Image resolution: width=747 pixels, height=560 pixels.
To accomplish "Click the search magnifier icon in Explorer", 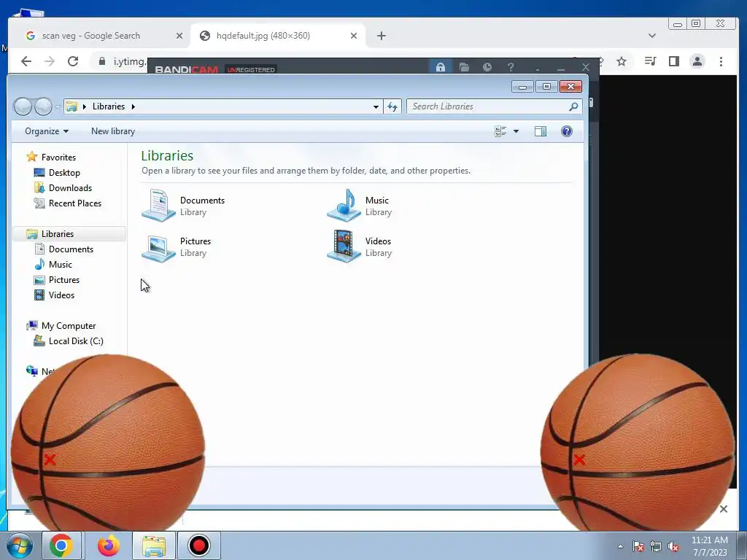I will [x=573, y=106].
